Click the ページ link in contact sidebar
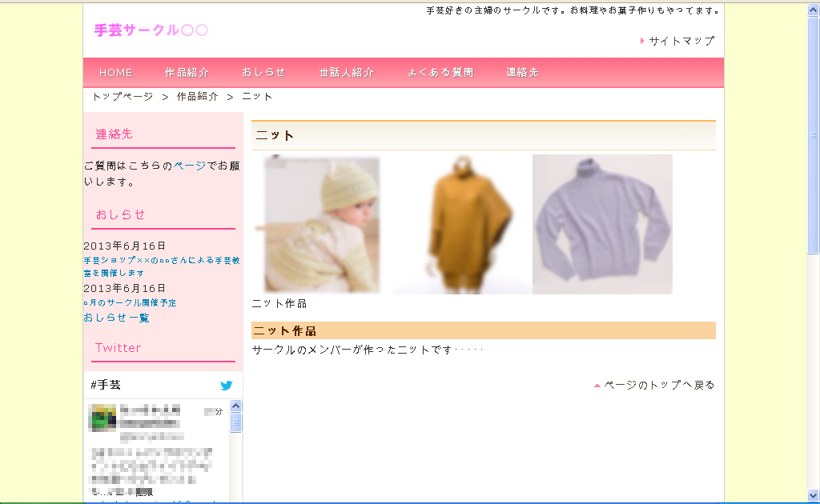 coord(190,166)
